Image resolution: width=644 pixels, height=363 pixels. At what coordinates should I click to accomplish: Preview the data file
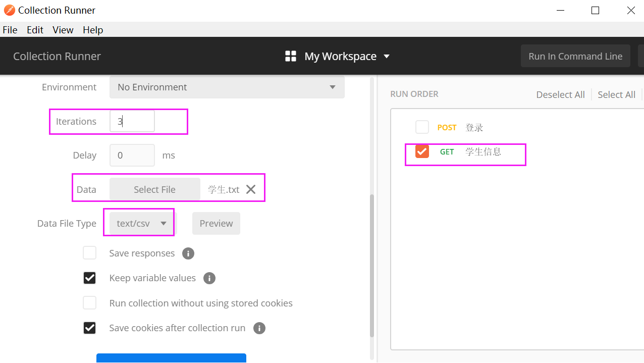pyautogui.click(x=216, y=223)
